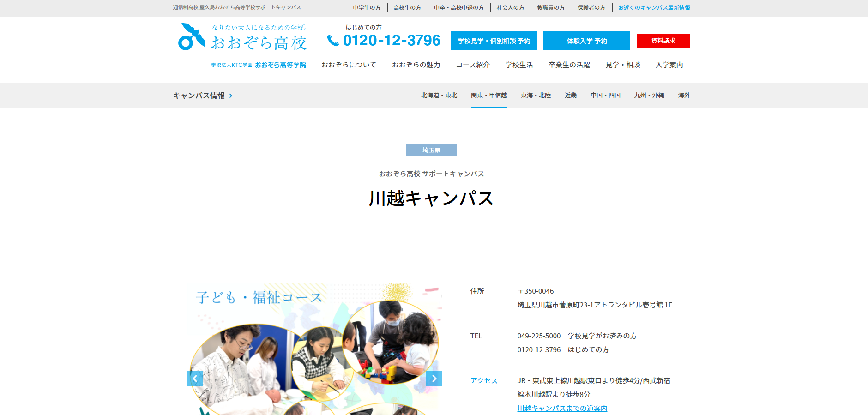Expand 学校生活 navigation item

point(519,65)
